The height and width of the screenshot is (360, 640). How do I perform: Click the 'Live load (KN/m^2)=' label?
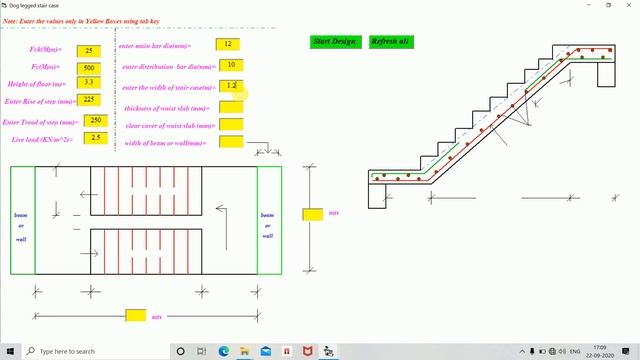42,140
